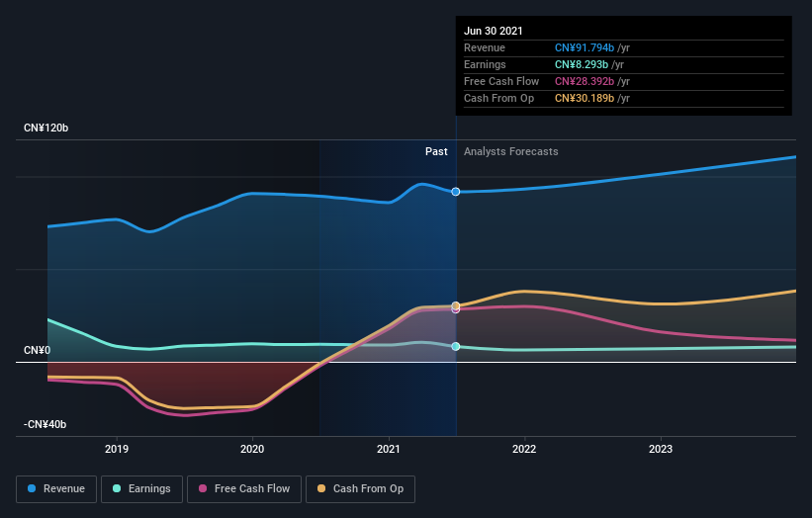Toggle the Revenue legend button

pyautogui.click(x=56, y=489)
